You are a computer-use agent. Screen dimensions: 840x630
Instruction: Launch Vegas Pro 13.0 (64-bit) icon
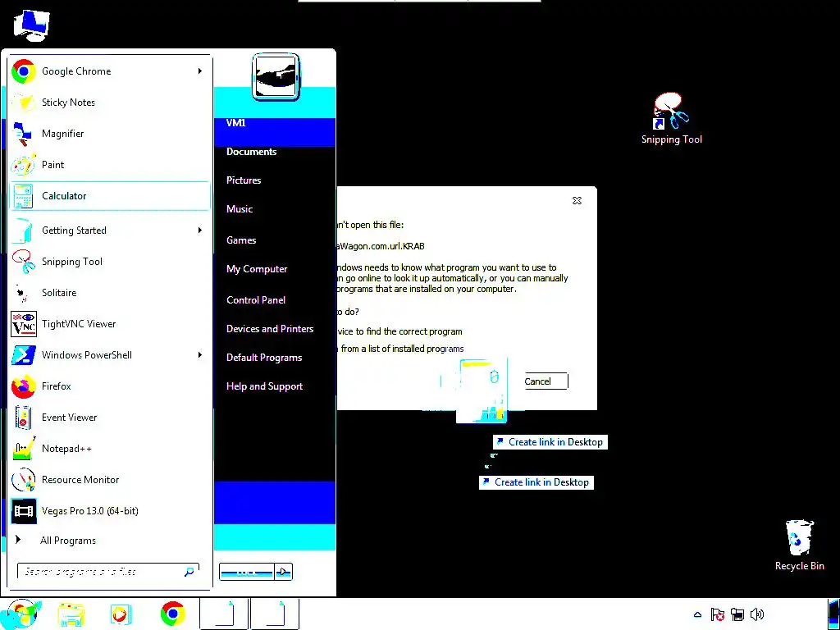point(24,510)
